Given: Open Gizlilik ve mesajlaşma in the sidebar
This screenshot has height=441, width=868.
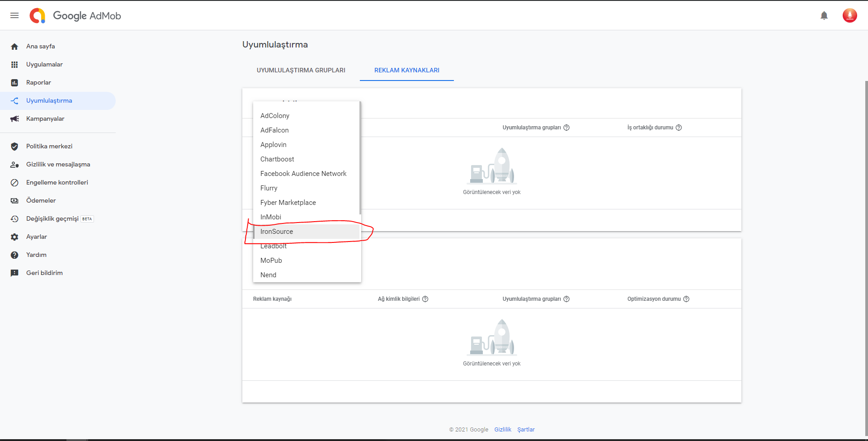Looking at the screenshot, I should click(x=58, y=165).
